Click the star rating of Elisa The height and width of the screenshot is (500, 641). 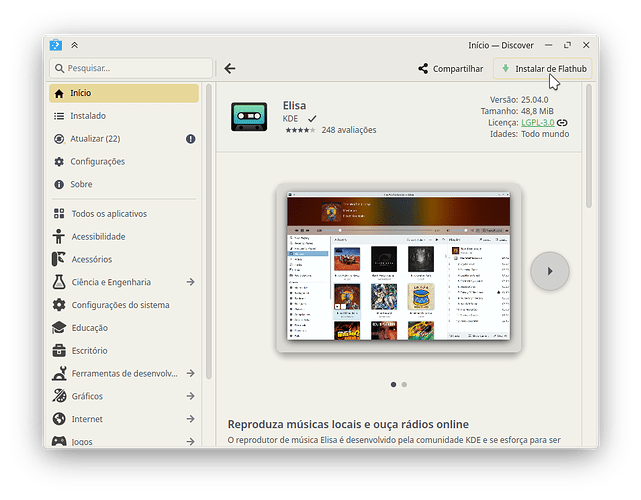[x=300, y=130]
